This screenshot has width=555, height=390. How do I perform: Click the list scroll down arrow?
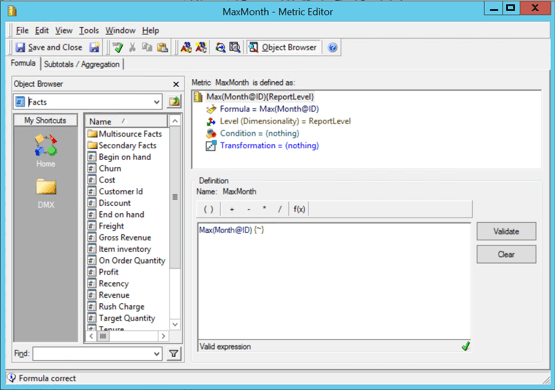click(175, 324)
